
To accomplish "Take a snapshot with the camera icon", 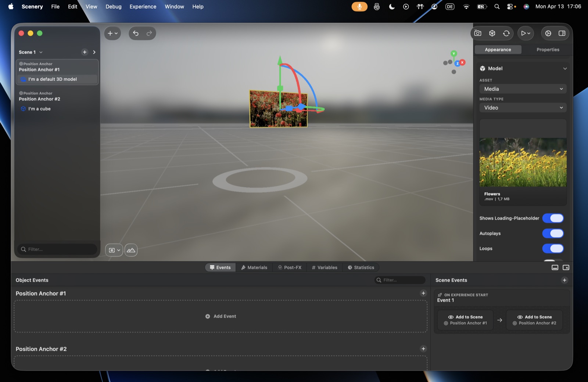I will (478, 33).
